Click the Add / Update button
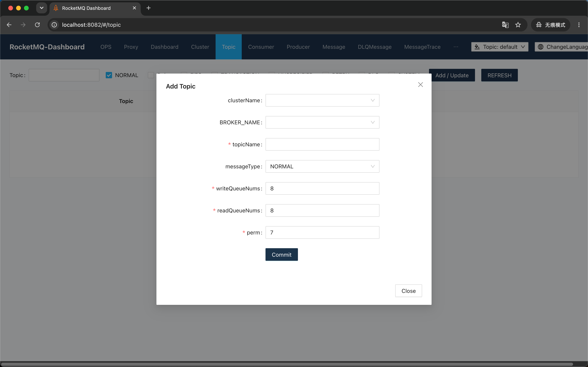Image resolution: width=588 pixels, height=367 pixels. [452, 75]
